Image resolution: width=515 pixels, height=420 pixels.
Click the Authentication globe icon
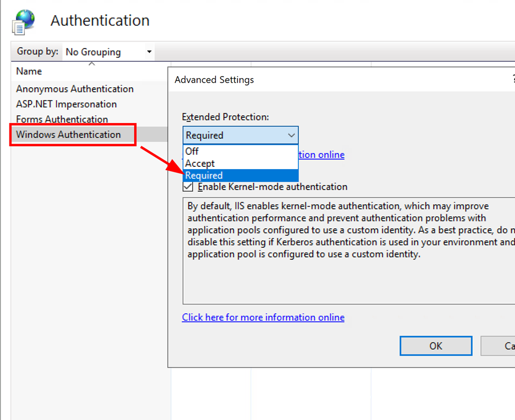pyautogui.click(x=24, y=22)
